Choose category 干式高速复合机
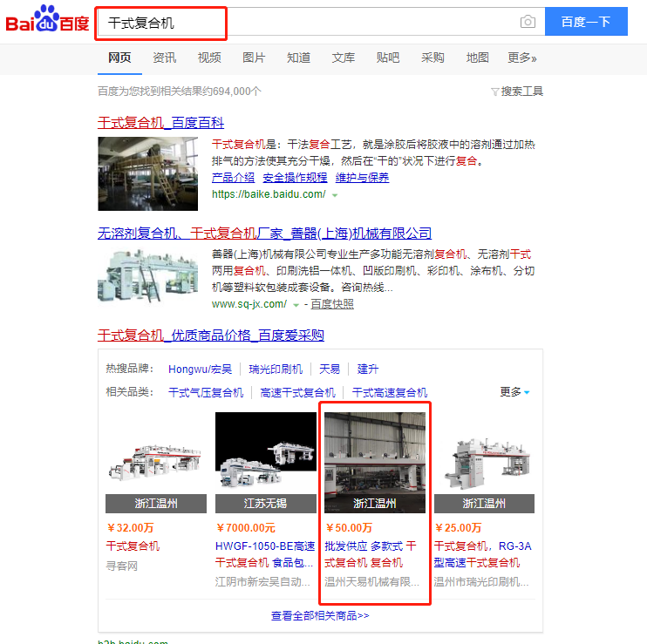 pyautogui.click(x=390, y=392)
